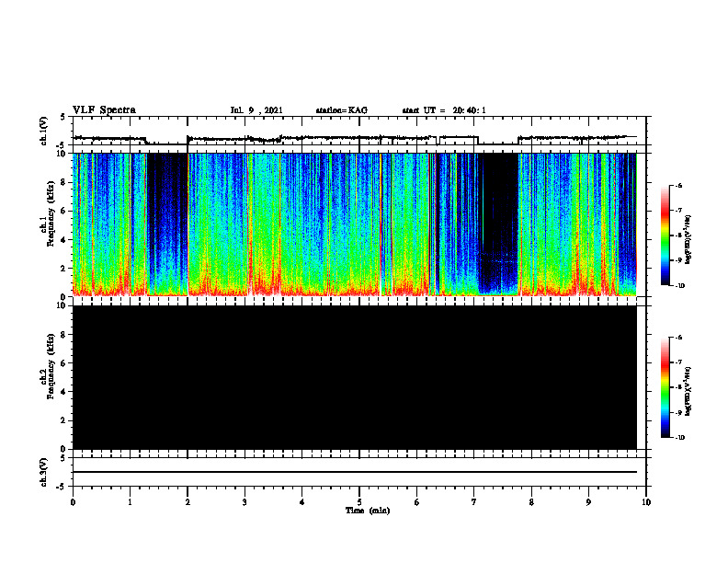Click the "-6" label on ch.2 colorbar
This screenshot has height=563, width=728.
click(678, 338)
